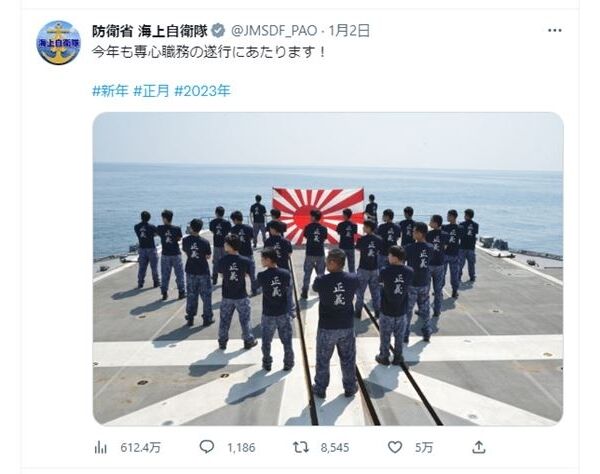Click the 1,186 replies count
This screenshot has height=474, width=600.
click(x=241, y=447)
